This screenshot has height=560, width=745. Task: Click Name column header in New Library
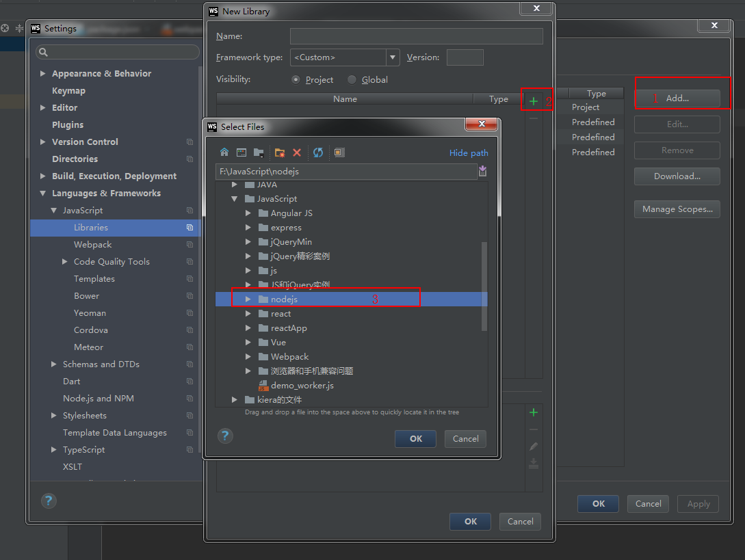pyautogui.click(x=345, y=98)
